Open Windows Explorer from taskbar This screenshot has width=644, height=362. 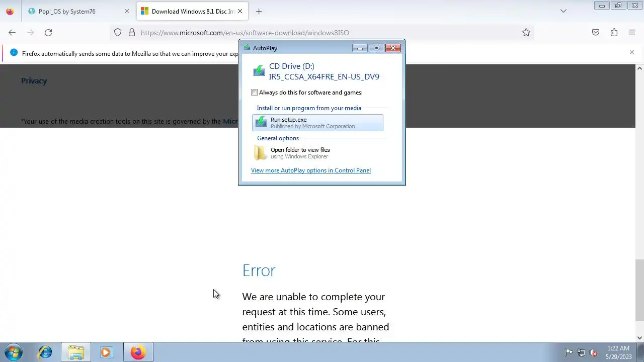pos(76,352)
